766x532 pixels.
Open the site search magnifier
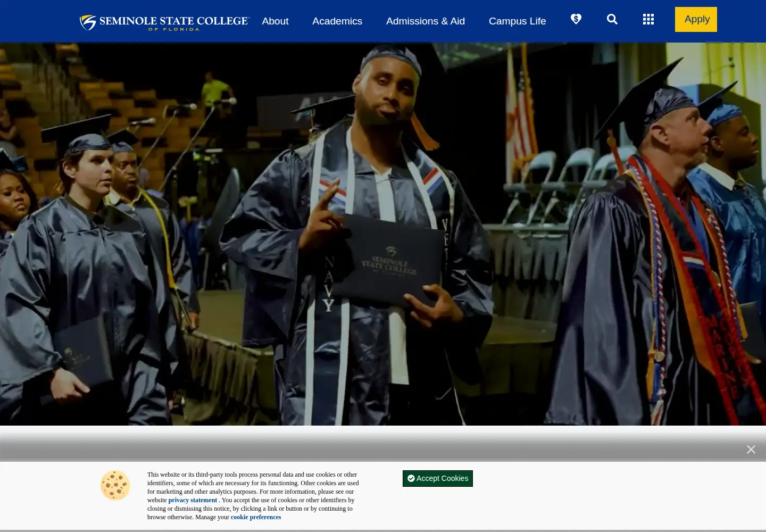[612, 19]
